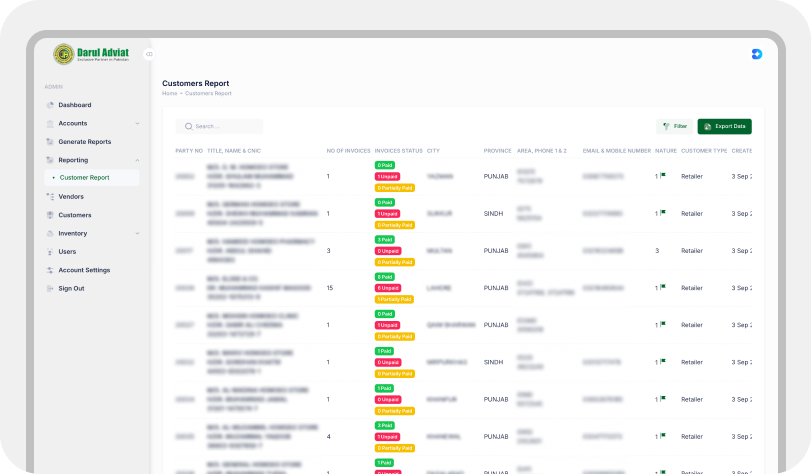Sort by the INVOICES STATUS column header

[x=399, y=151]
